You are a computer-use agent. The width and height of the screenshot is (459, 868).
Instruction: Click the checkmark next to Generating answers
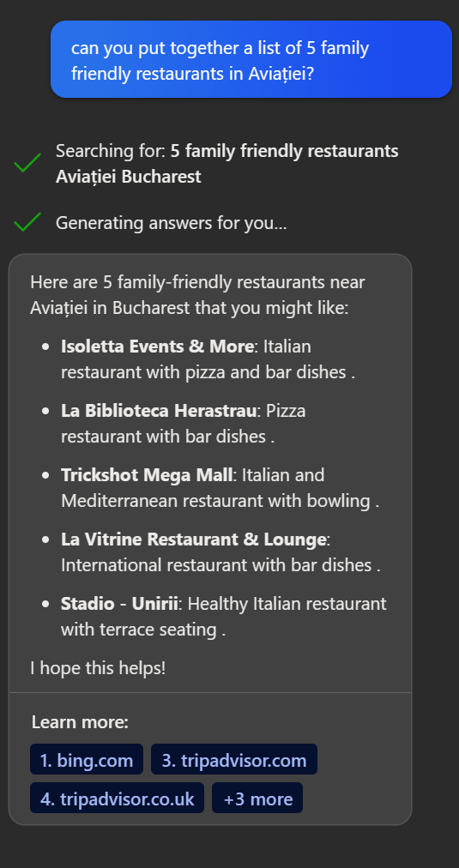coord(27,222)
